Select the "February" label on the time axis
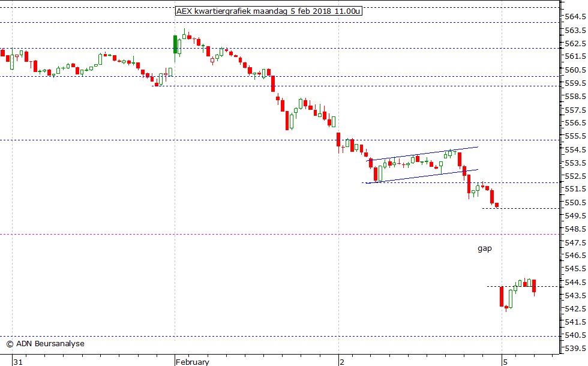 [193, 362]
